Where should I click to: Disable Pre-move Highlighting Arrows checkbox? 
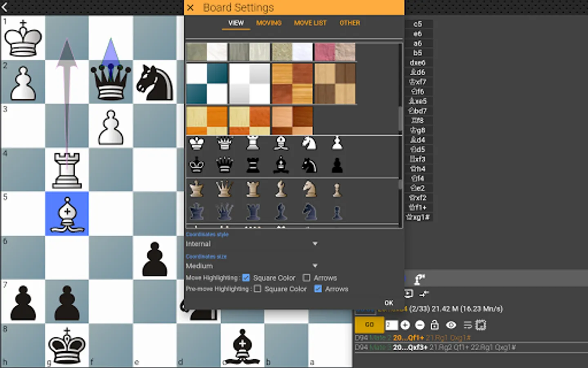click(318, 289)
